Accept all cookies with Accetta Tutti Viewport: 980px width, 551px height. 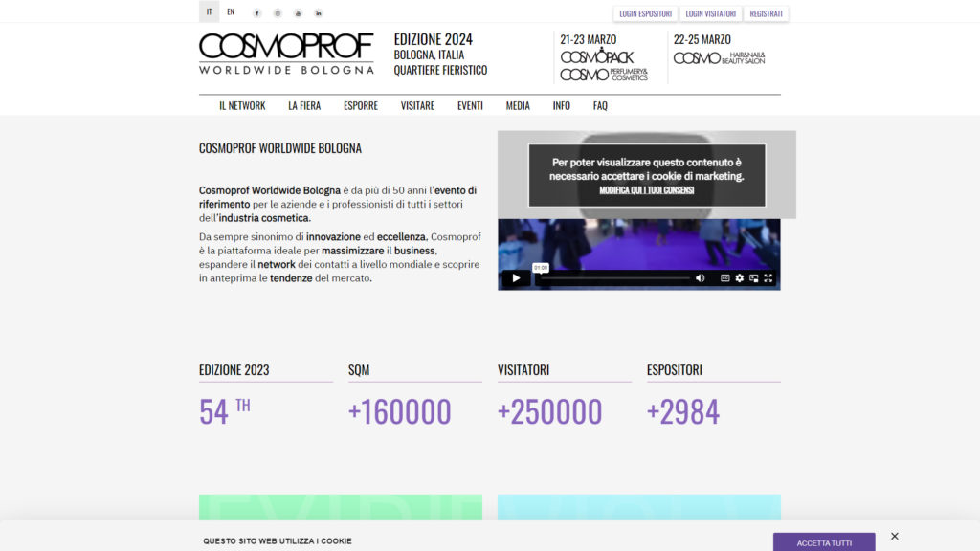pyautogui.click(x=824, y=542)
